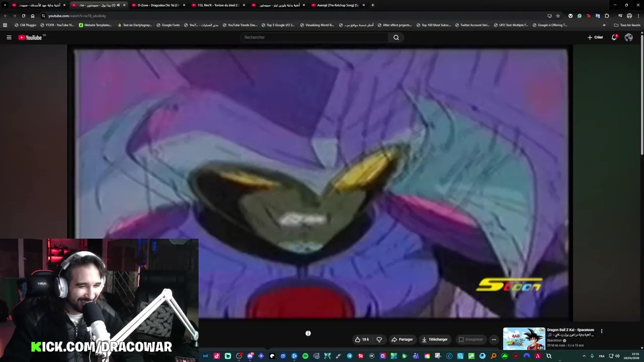Open the YouTube hamburger guide menu
Viewport: 644px width, 362px height.
pyautogui.click(x=9, y=37)
